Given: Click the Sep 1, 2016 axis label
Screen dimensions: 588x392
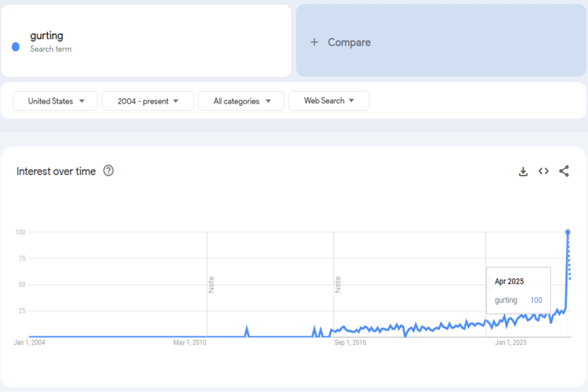Looking at the screenshot, I should (350, 343).
